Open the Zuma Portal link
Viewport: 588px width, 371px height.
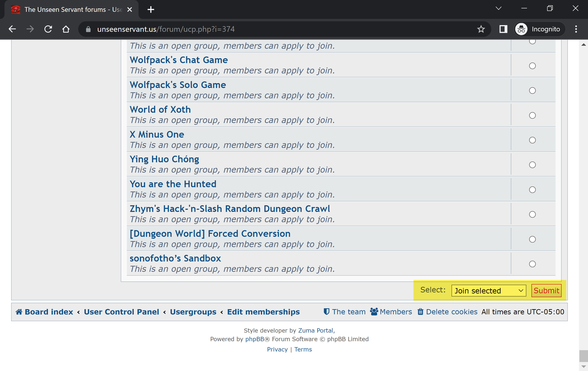[315, 330]
